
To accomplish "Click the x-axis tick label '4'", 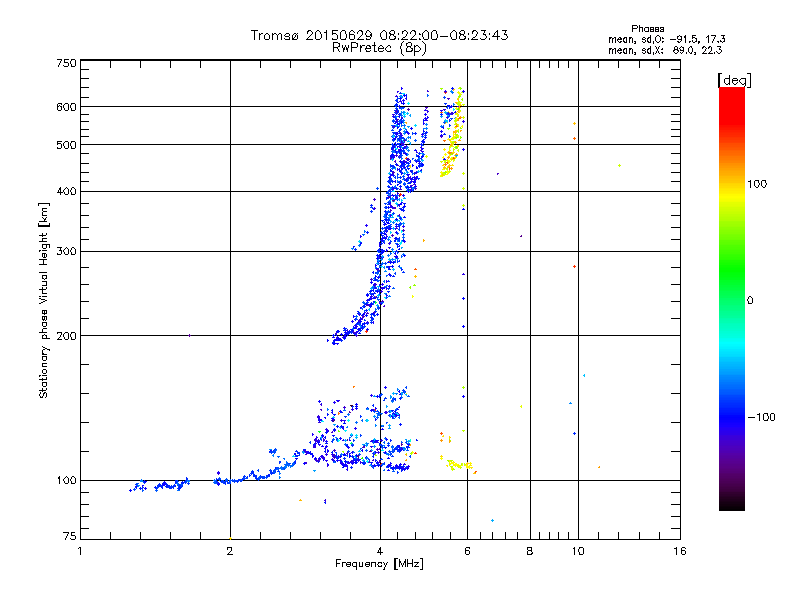I will [x=380, y=551].
